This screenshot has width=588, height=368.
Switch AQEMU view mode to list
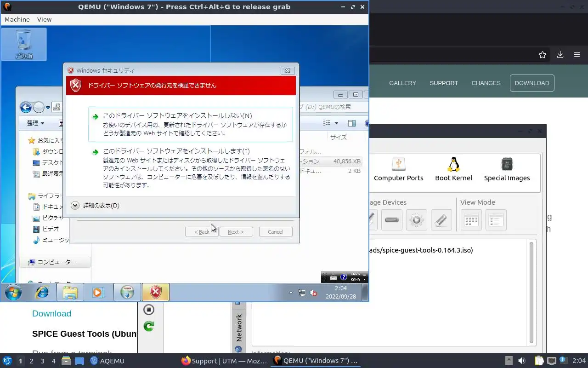[496, 220]
